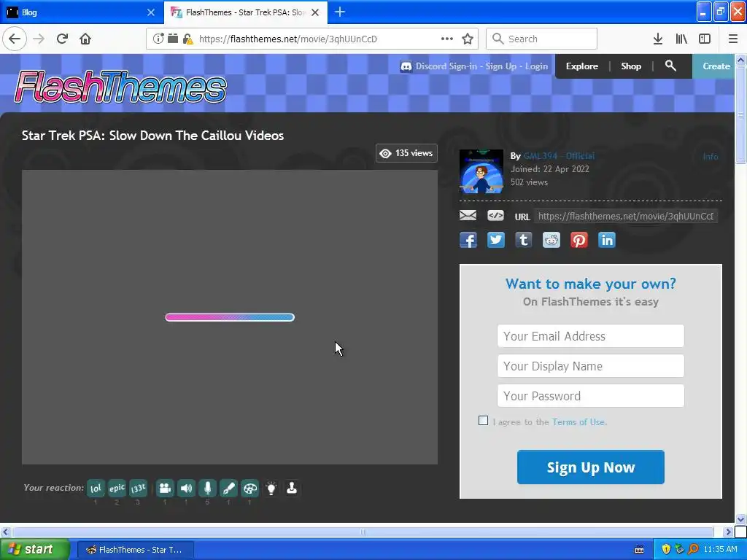Share the movie on Tumblr
This screenshot has height=560, width=747.
524,240
